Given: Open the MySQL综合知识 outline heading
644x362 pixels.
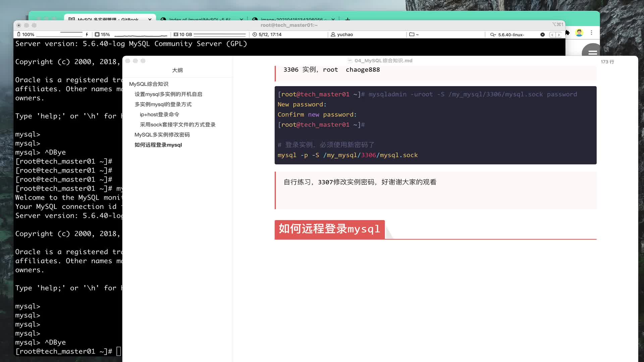Looking at the screenshot, I should 149,84.
